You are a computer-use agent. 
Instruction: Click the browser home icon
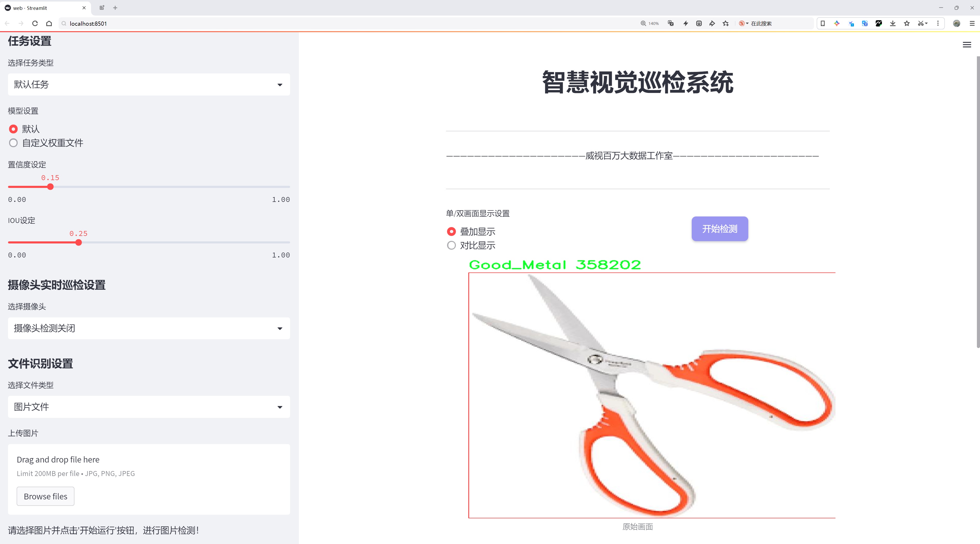tap(49, 23)
